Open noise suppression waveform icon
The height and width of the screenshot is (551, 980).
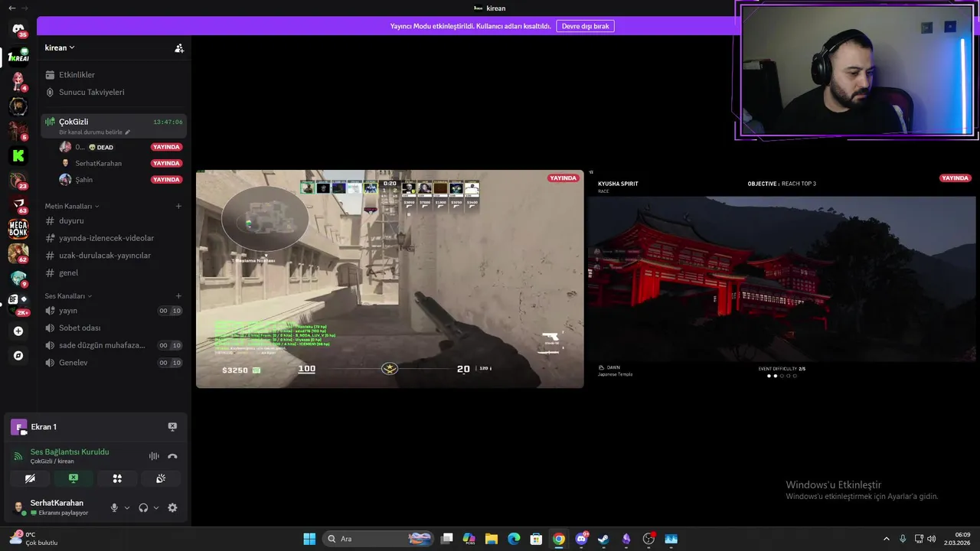coord(154,456)
